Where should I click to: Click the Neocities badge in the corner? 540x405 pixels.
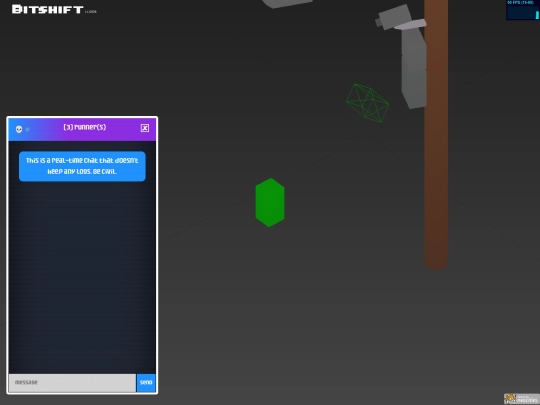pyautogui.click(x=522, y=399)
